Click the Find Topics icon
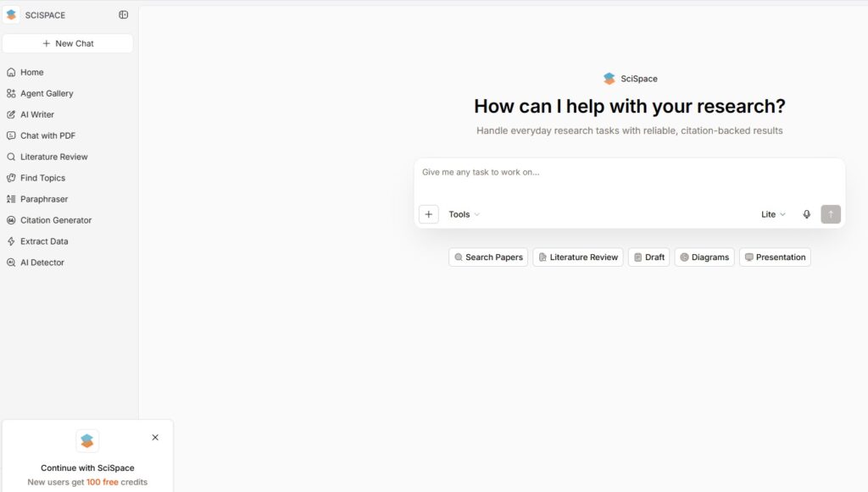The image size is (868, 492). [x=11, y=178]
